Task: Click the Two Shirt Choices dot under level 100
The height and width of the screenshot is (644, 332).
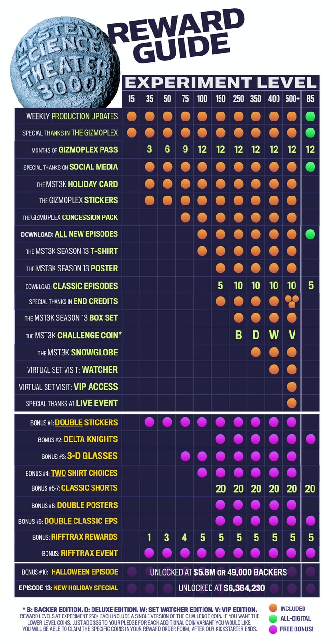Action: (203, 473)
